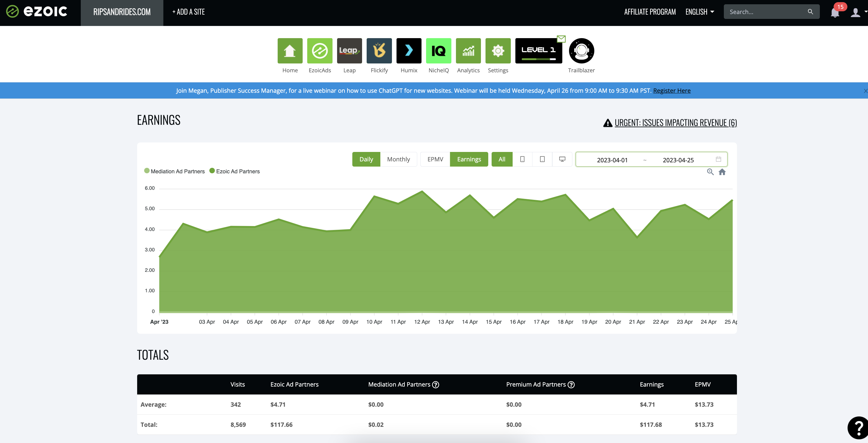868x443 pixels.
Task: Click Premium Ad Partners help icon
Action: 571,385
